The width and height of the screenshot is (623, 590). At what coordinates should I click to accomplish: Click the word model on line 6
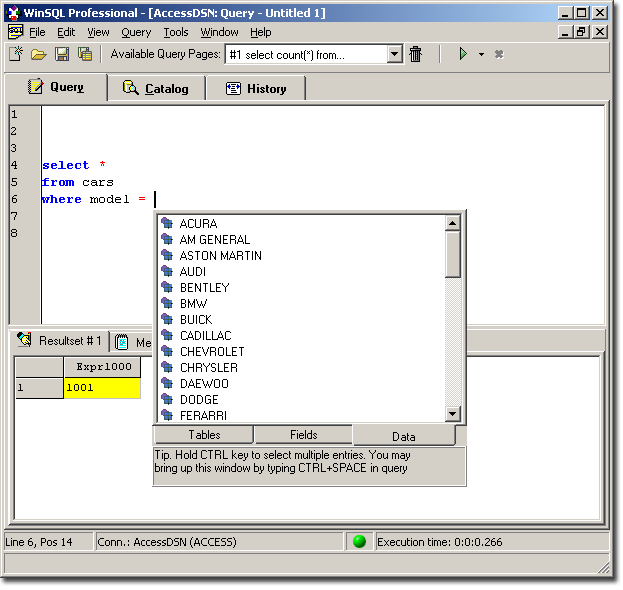(110, 199)
